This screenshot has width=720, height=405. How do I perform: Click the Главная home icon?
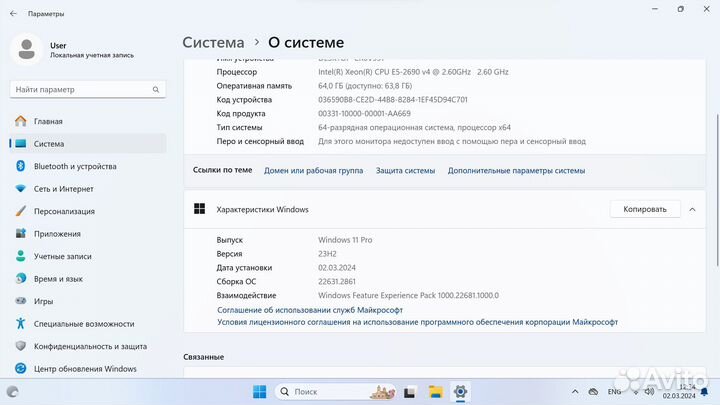(x=21, y=121)
